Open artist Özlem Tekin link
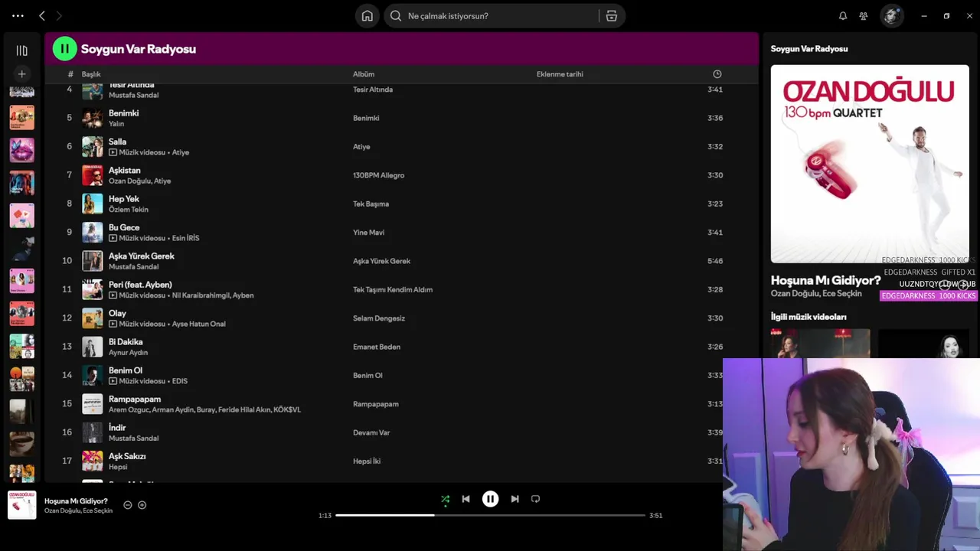The image size is (980, 551). (129, 210)
